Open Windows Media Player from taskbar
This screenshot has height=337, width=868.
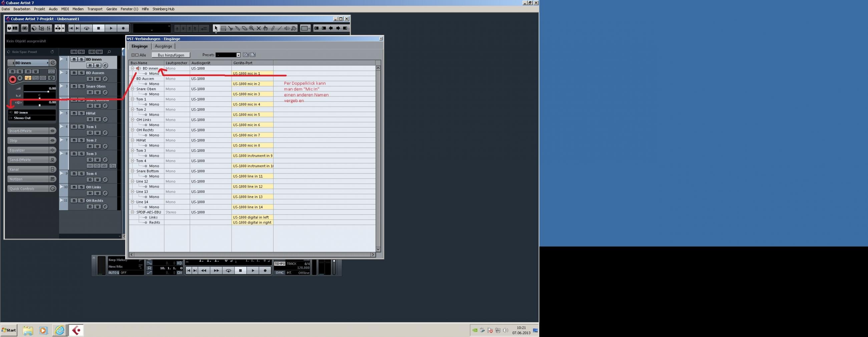click(x=43, y=330)
